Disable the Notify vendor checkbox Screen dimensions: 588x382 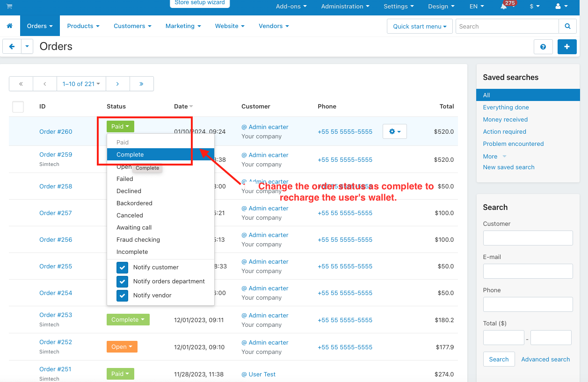122,296
